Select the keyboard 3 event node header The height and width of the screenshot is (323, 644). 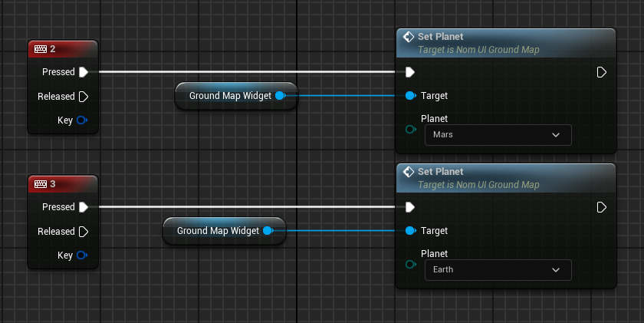coord(63,184)
